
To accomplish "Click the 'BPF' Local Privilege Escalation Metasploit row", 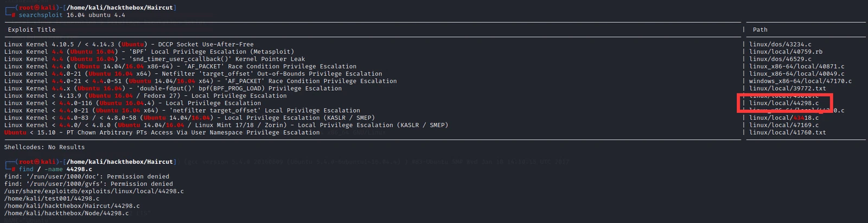I will click(x=149, y=52).
